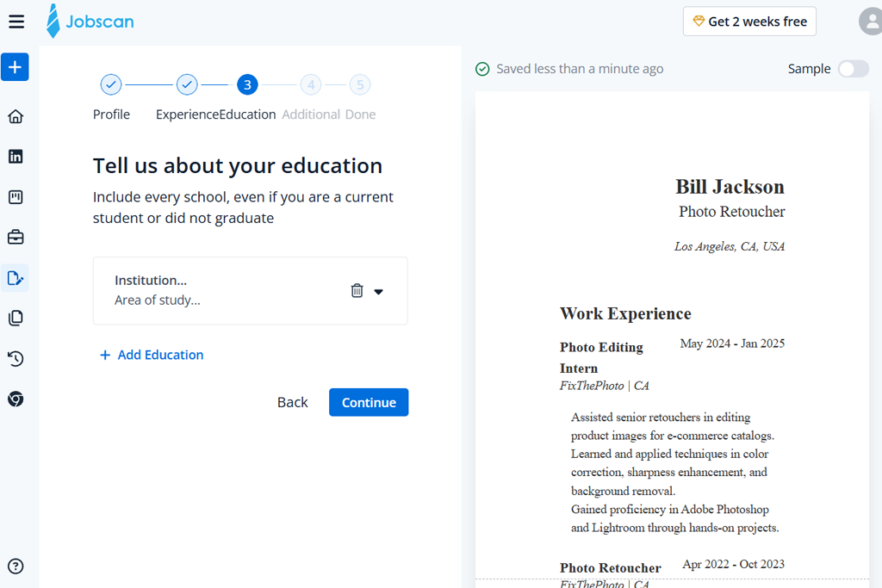Go to Home in sidebar

pyautogui.click(x=16, y=116)
